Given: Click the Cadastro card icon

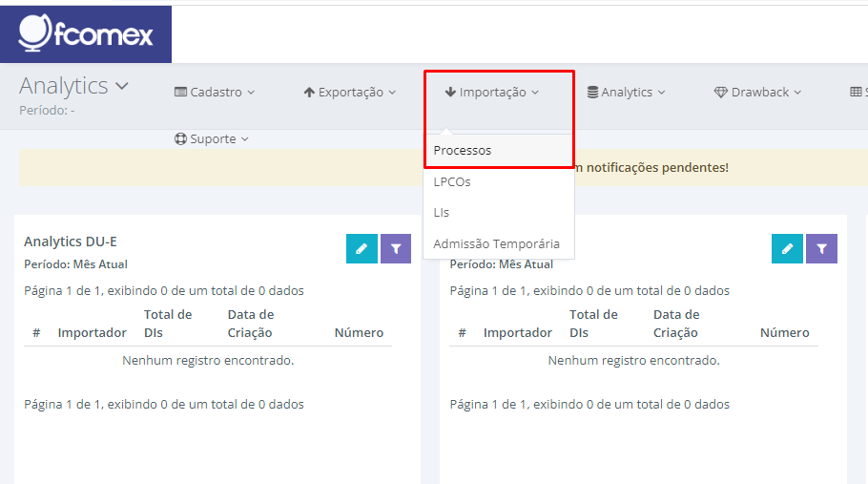Looking at the screenshot, I should (180, 92).
